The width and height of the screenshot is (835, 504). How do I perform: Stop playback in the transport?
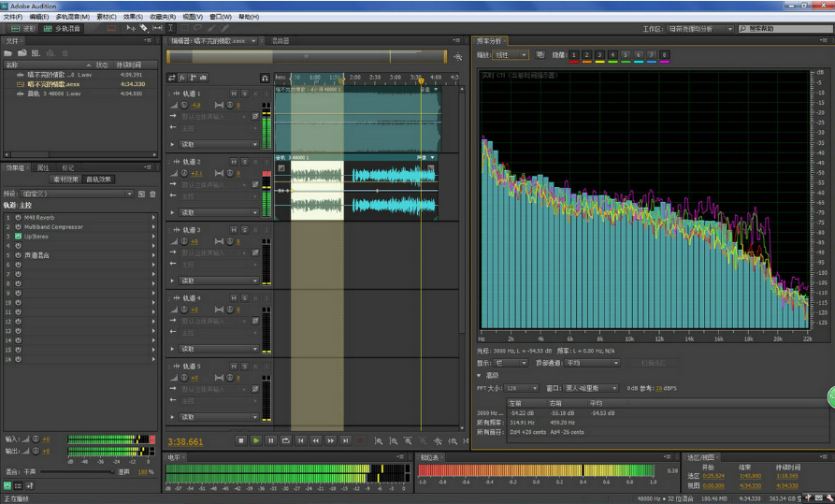[x=240, y=440]
